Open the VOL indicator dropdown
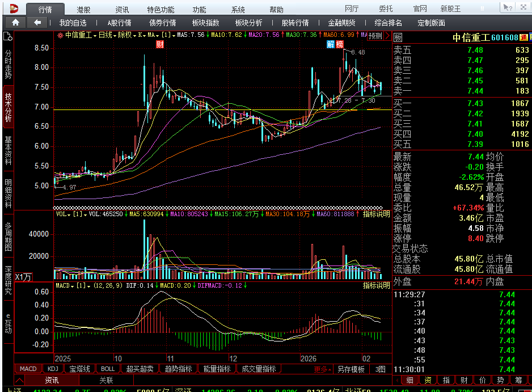532x392 pixels. (63, 214)
